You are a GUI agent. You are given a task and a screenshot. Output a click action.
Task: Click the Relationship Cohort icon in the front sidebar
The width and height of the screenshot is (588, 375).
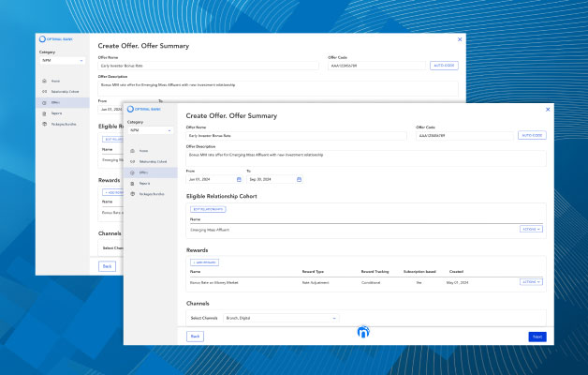(x=132, y=161)
